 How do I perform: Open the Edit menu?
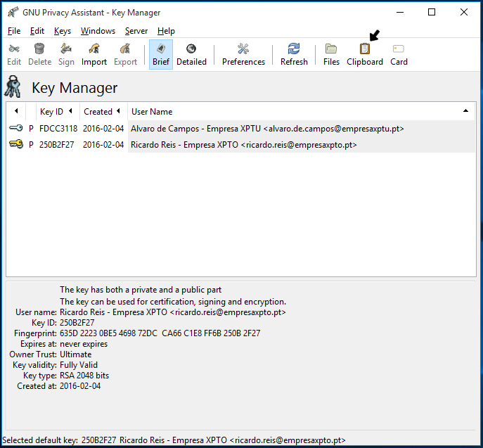(37, 31)
